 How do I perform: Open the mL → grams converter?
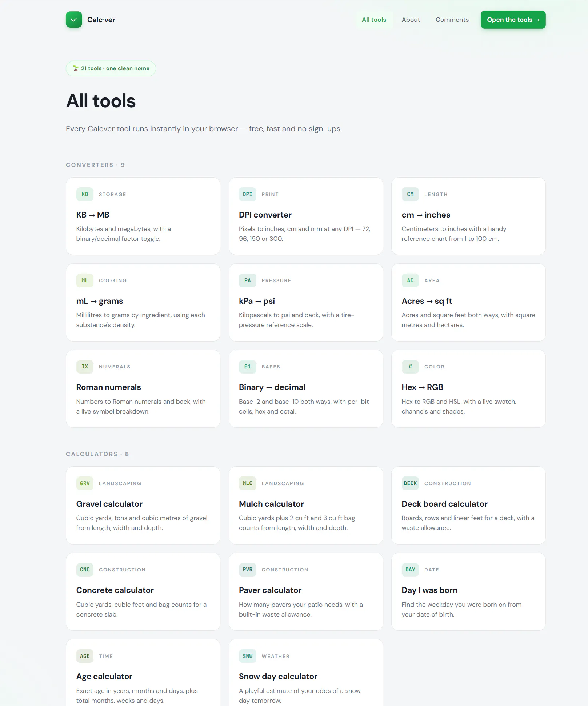[x=143, y=302]
